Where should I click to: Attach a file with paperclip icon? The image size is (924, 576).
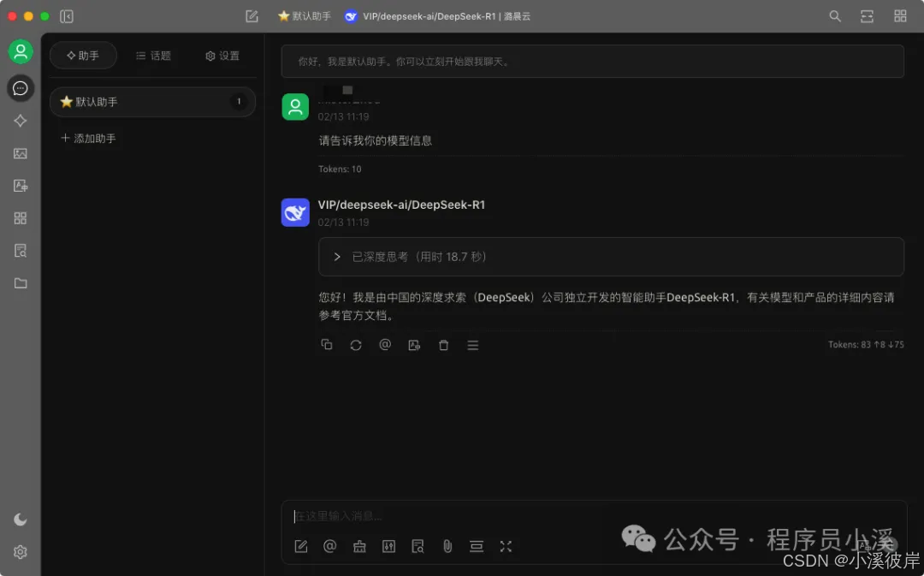(x=447, y=547)
